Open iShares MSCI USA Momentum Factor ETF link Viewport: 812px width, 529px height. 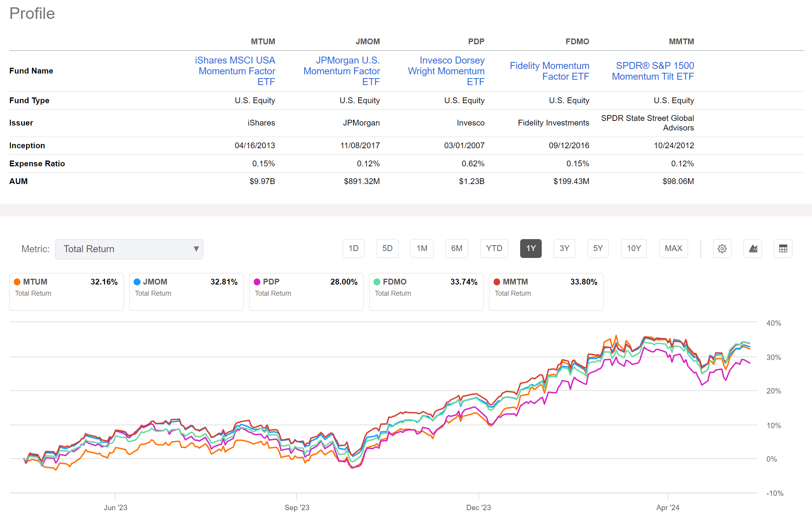click(x=235, y=71)
